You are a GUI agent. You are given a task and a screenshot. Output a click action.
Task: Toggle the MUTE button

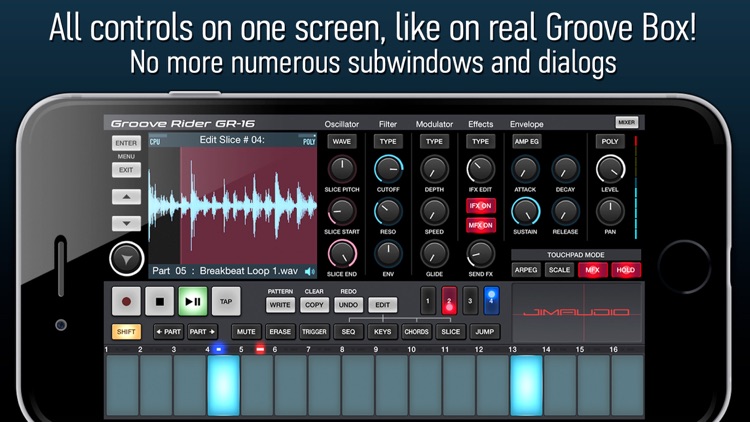tap(246, 332)
